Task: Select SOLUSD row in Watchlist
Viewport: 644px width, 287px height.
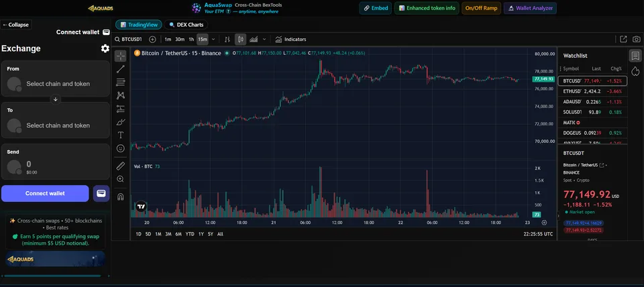Action: [592, 112]
